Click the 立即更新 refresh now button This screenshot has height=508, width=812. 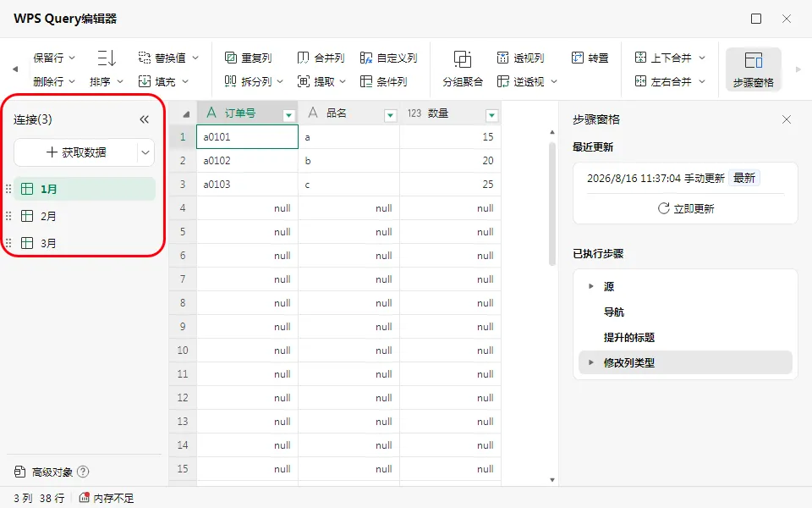point(686,208)
